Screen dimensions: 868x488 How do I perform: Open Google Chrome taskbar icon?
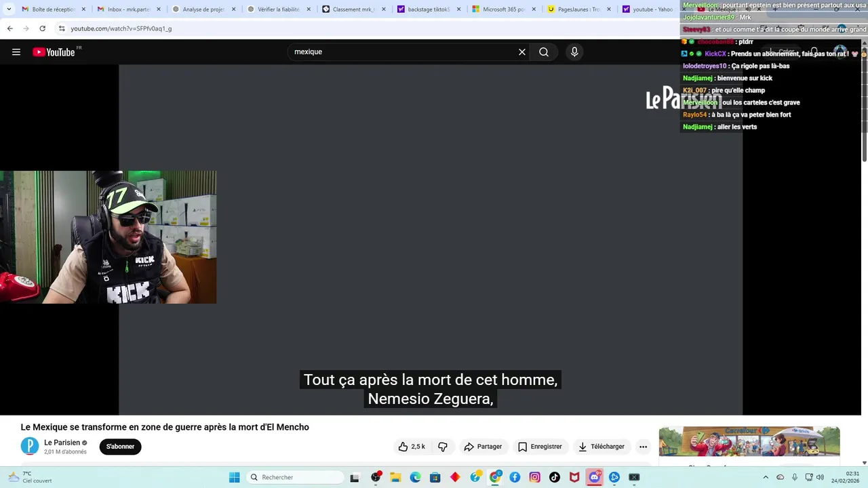click(495, 477)
